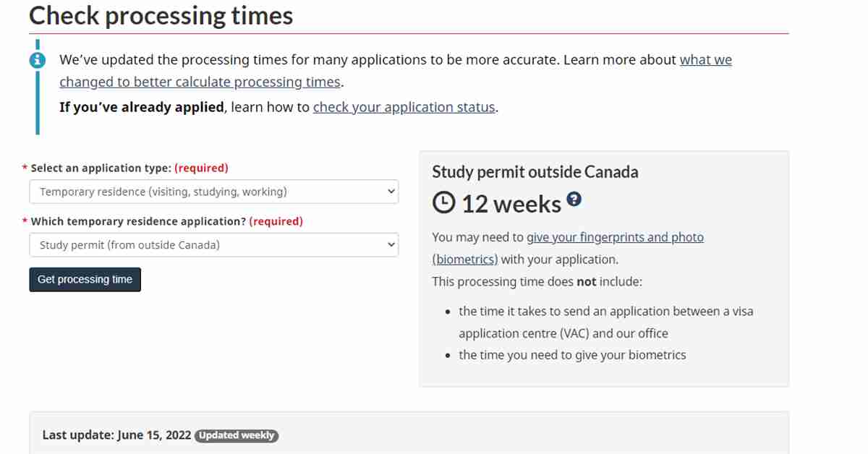Click the clock icon beside 12 weeks

[x=444, y=204]
